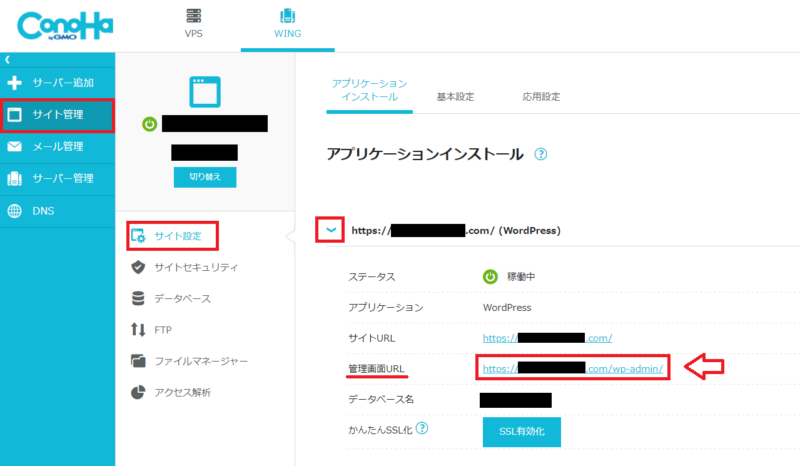Click the folder icon for ファイルマネージャー

138,361
